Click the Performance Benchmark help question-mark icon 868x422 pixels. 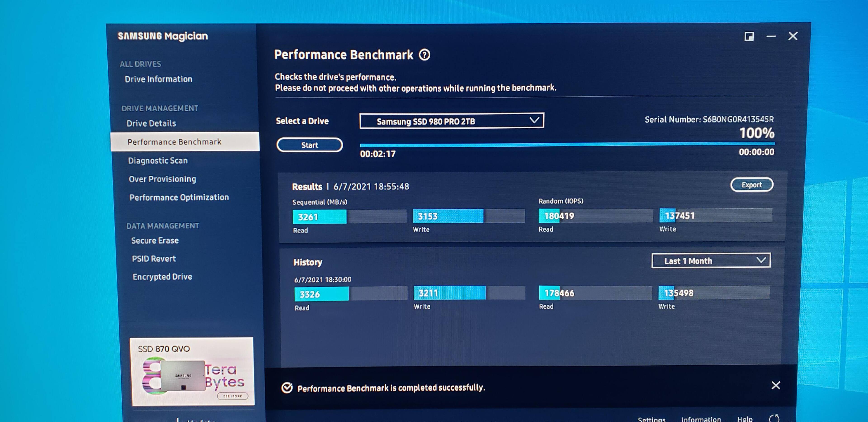pyautogui.click(x=425, y=55)
